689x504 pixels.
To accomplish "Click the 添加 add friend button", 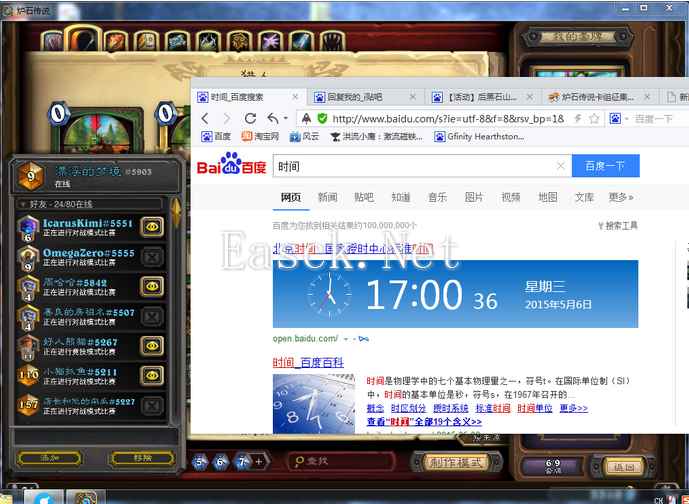I will [49, 458].
